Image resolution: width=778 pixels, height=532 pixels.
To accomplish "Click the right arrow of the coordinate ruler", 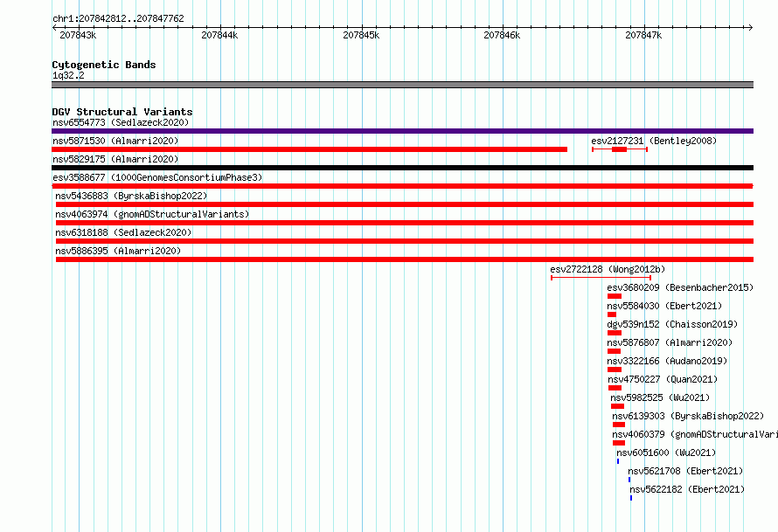I will (x=751, y=28).
